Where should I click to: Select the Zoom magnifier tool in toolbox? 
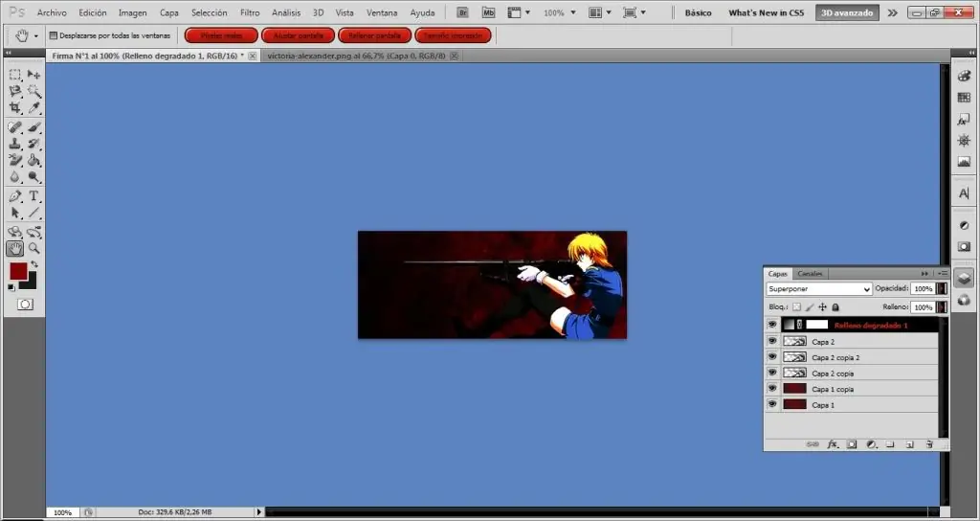[33, 249]
